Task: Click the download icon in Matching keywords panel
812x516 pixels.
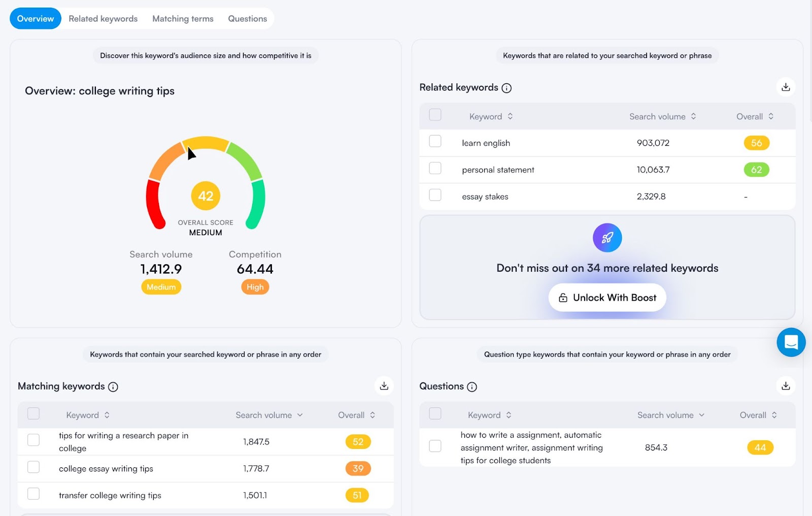Action: coord(384,386)
